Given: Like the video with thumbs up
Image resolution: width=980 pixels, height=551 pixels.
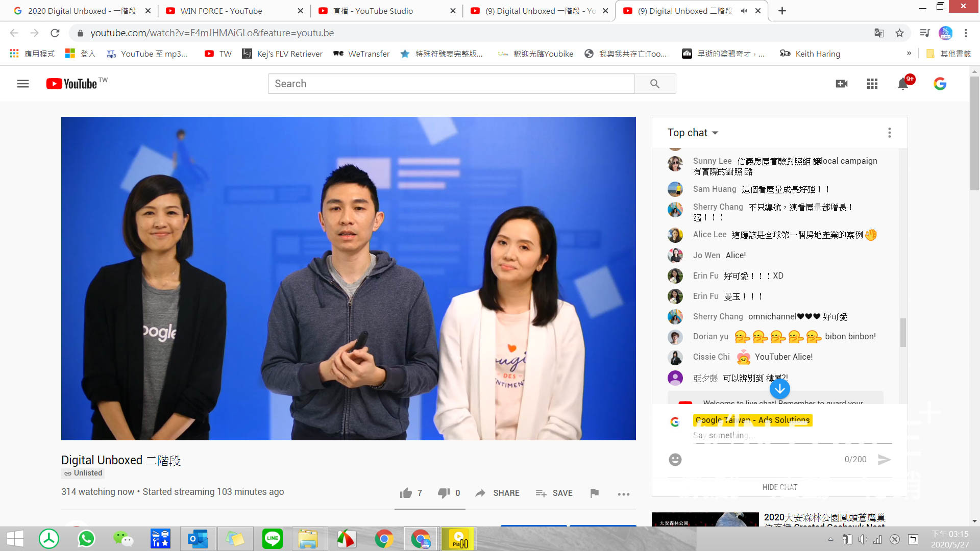Looking at the screenshot, I should (406, 493).
